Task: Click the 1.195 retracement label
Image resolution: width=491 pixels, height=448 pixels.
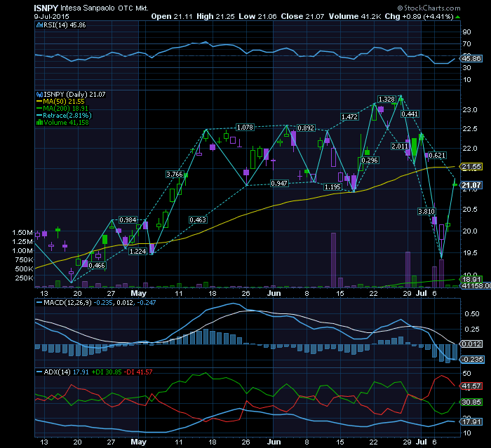Action: (x=332, y=186)
